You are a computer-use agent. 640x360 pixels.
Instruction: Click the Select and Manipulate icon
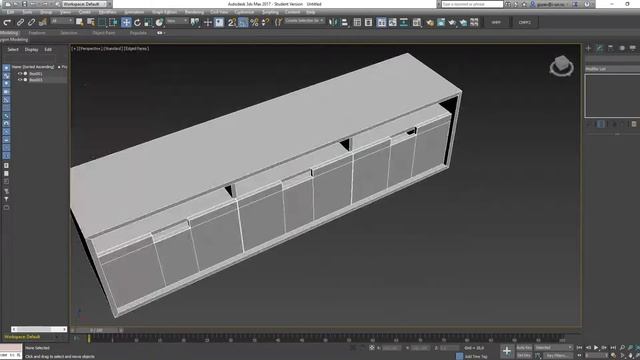208,22
